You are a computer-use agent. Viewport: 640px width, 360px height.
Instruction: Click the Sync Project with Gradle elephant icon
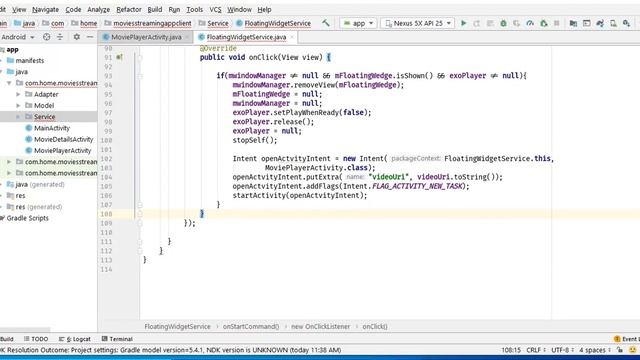pos(600,23)
